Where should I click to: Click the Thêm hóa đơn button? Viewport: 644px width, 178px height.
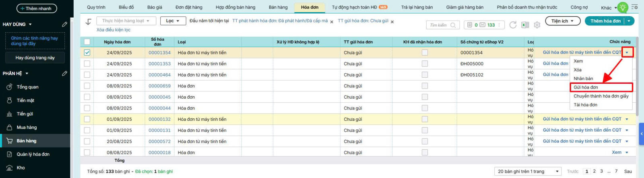pos(605,21)
